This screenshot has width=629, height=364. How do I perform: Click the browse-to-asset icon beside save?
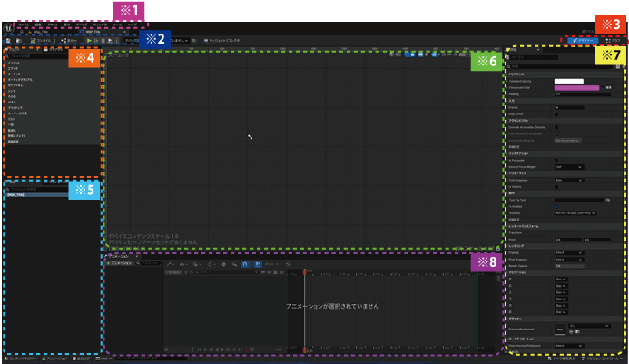[18, 41]
